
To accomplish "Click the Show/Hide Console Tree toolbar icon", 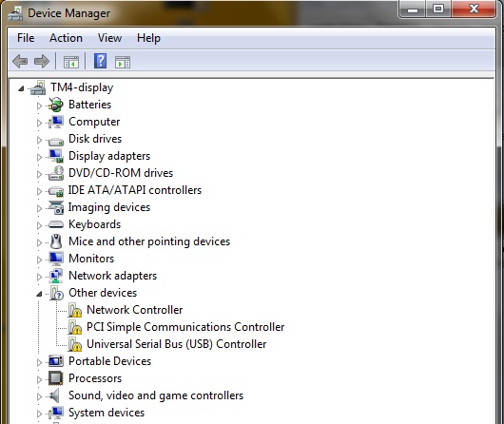I will (x=71, y=62).
